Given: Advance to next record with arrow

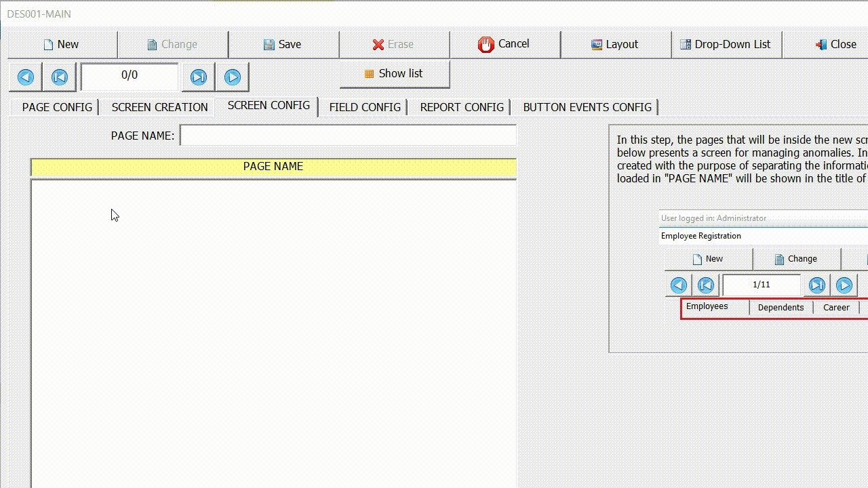Looking at the screenshot, I should [x=199, y=77].
